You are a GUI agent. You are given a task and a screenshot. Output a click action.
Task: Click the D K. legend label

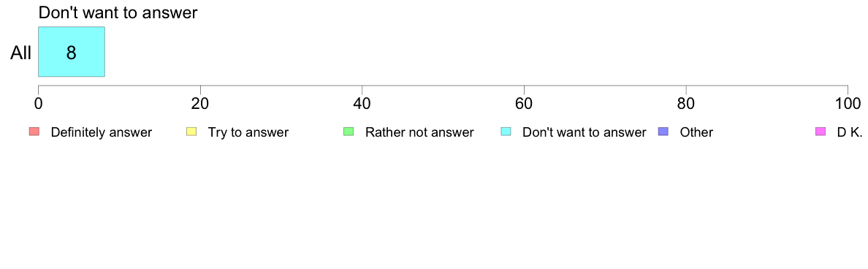pos(850,132)
